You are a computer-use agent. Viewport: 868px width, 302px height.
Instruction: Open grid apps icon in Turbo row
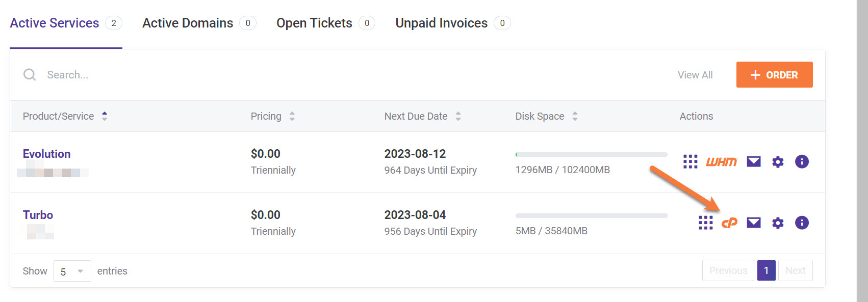tap(705, 223)
